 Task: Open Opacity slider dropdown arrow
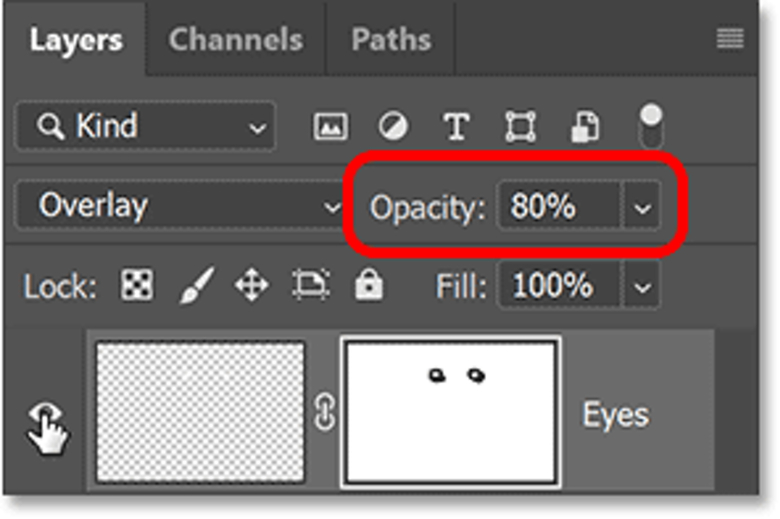coord(642,207)
